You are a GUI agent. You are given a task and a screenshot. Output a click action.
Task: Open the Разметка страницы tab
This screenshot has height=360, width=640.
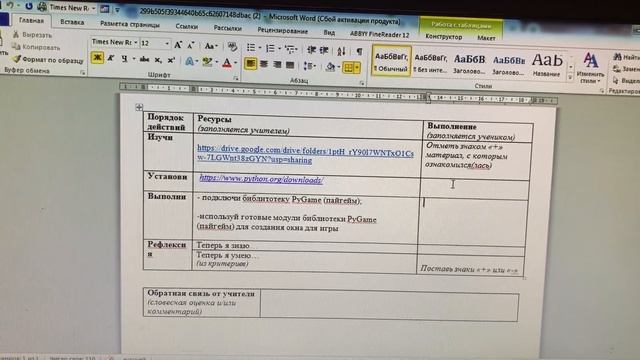click(130, 24)
